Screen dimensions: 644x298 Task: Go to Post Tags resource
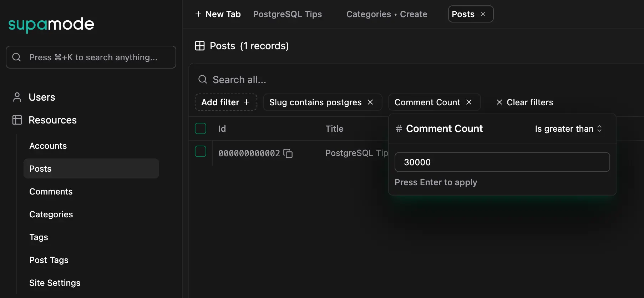[x=49, y=260]
